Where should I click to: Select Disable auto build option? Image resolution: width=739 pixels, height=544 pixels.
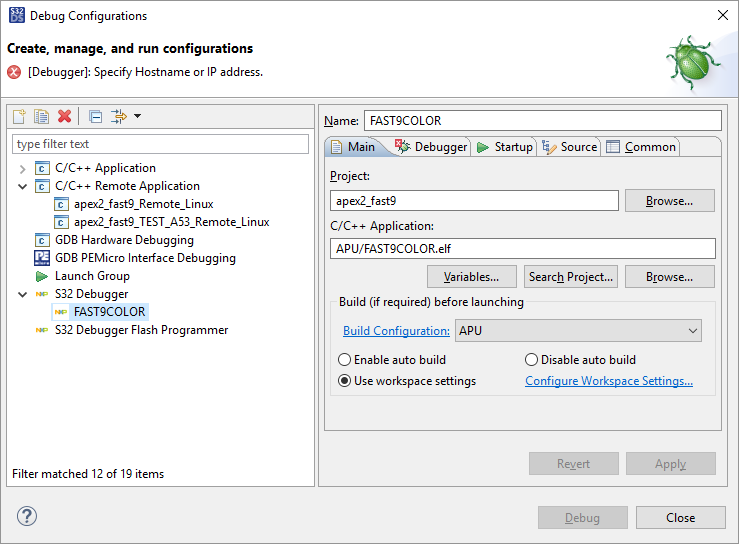[x=531, y=360]
